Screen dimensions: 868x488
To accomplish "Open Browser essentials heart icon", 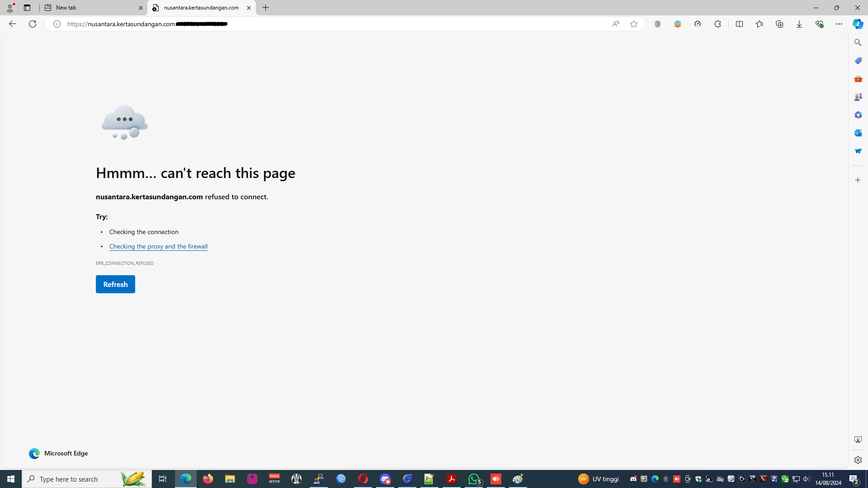I will pos(820,24).
